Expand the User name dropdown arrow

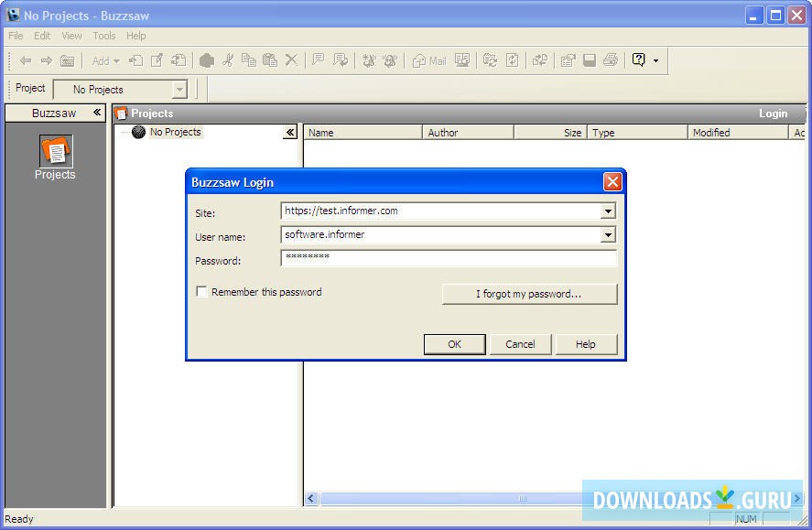[608, 235]
